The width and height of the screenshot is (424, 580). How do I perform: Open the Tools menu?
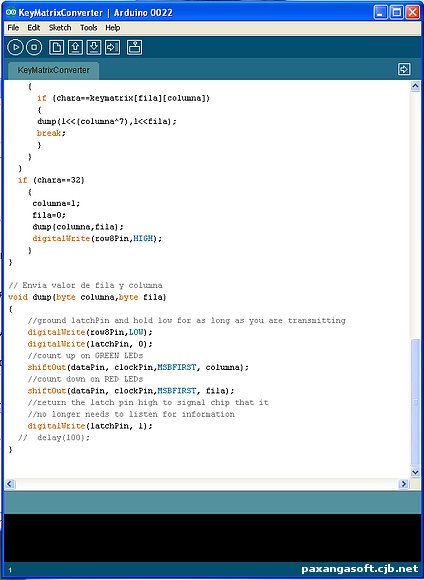click(89, 28)
